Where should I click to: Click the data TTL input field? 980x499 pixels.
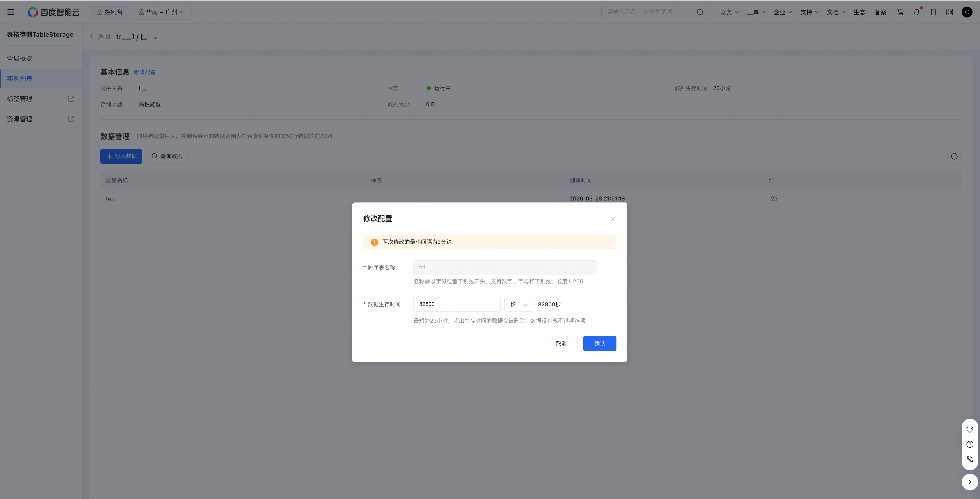tap(456, 304)
